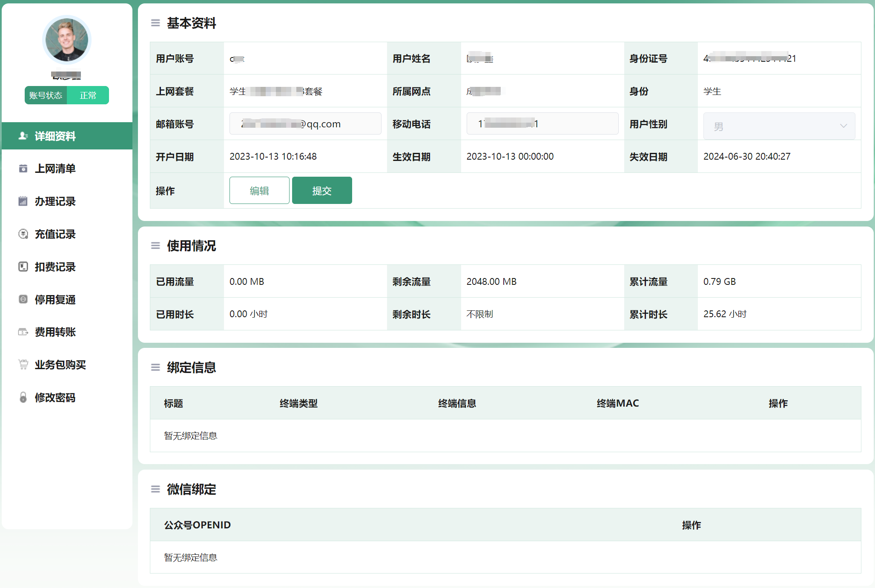Click the icon beside 停用复通
The height and width of the screenshot is (588, 875).
point(23,299)
